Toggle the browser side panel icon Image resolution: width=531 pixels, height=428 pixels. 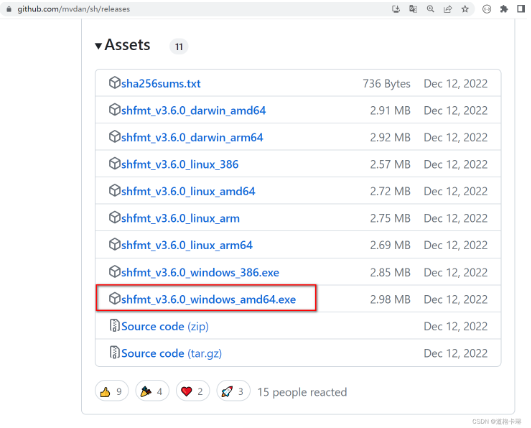tap(521, 9)
